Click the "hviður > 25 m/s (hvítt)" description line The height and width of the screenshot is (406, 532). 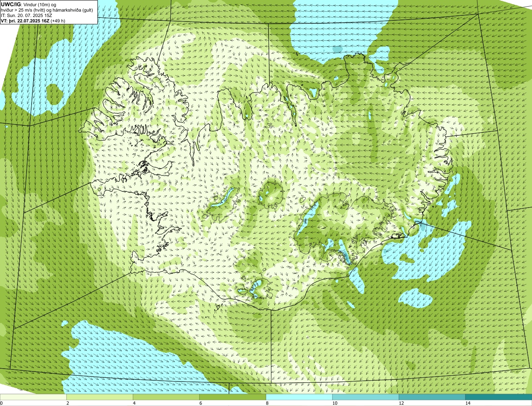(47, 10)
